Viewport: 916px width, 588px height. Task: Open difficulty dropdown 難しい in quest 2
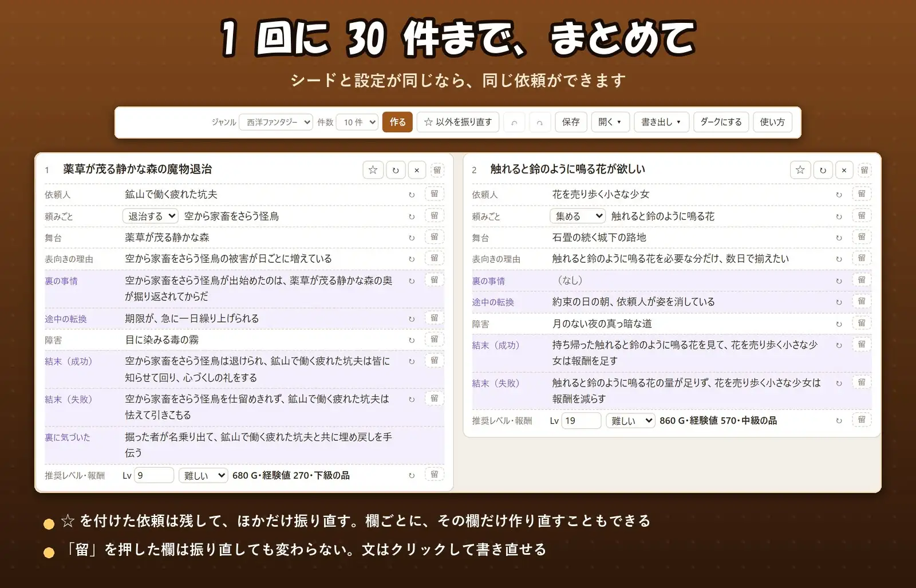(x=630, y=421)
